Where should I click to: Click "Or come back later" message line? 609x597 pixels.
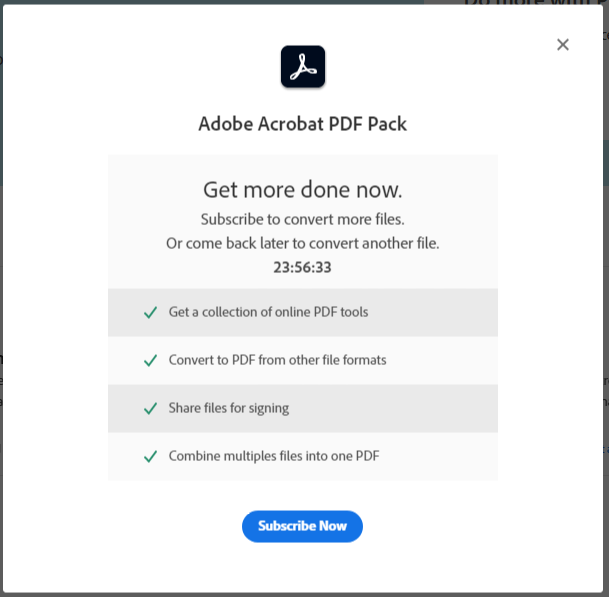(x=303, y=243)
